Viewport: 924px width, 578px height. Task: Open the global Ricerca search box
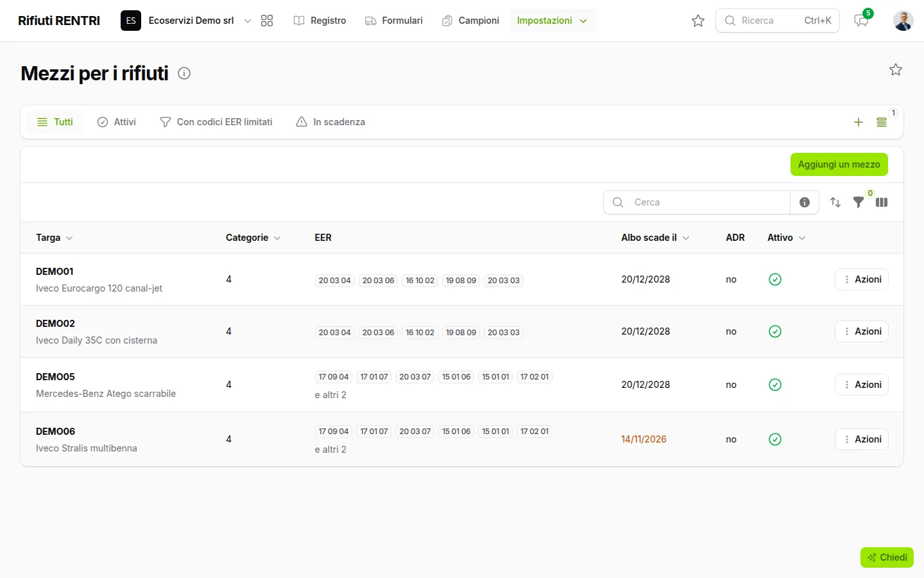coord(778,21)
